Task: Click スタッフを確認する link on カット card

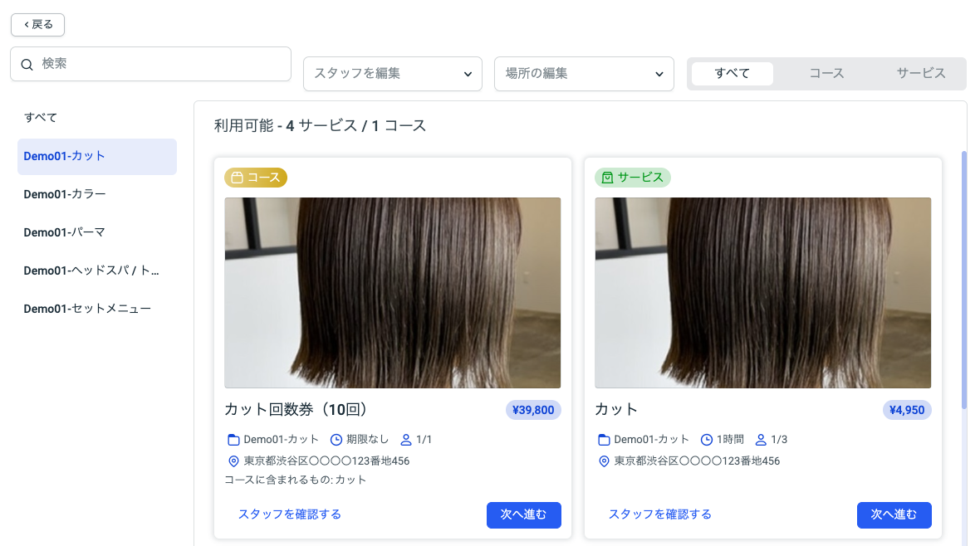Action: [660, 514]
